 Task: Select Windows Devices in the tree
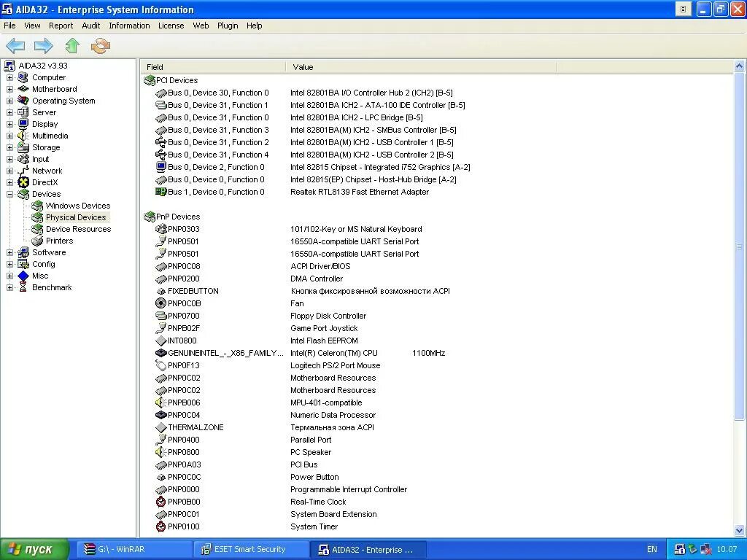(x=78, y=206)
